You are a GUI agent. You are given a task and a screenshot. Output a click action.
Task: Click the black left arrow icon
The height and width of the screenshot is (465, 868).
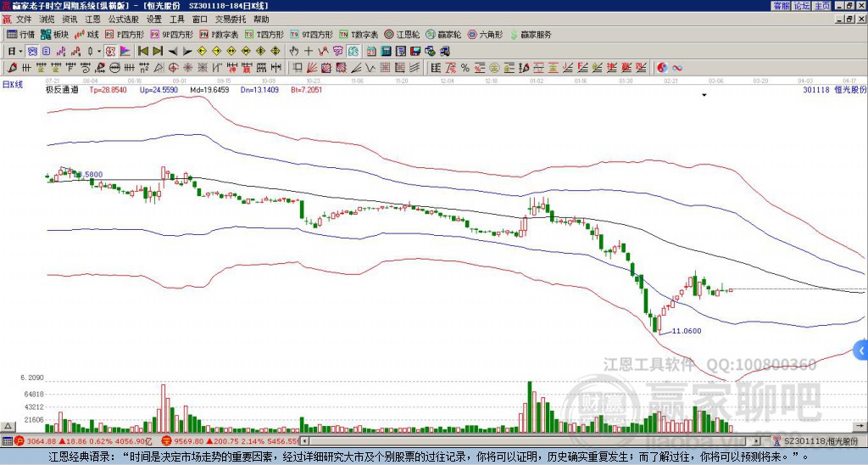tap(173, 52)
